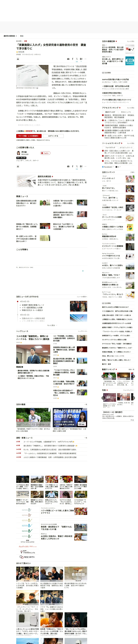The image size is (138, 644).
Task: Click video ranking carousel left arrow
Action: tap(103, 376)
